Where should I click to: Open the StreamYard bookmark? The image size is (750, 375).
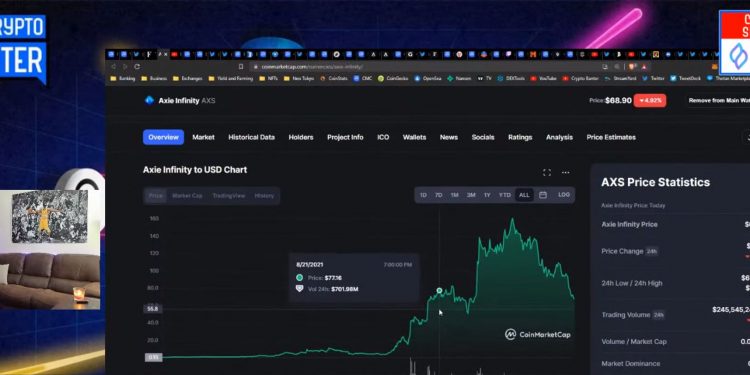(x=620, y=78)
